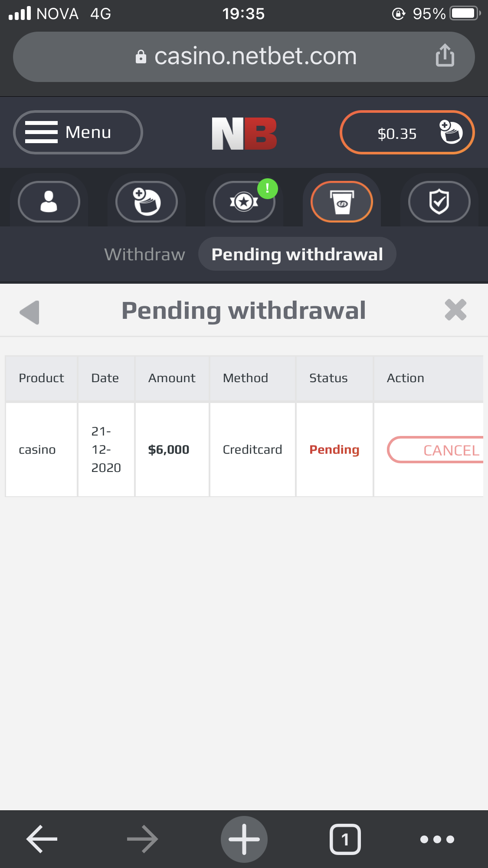Select the Pending withdrawal tab
This screenshot has height=868, width=488.
[x=297, y=254]
